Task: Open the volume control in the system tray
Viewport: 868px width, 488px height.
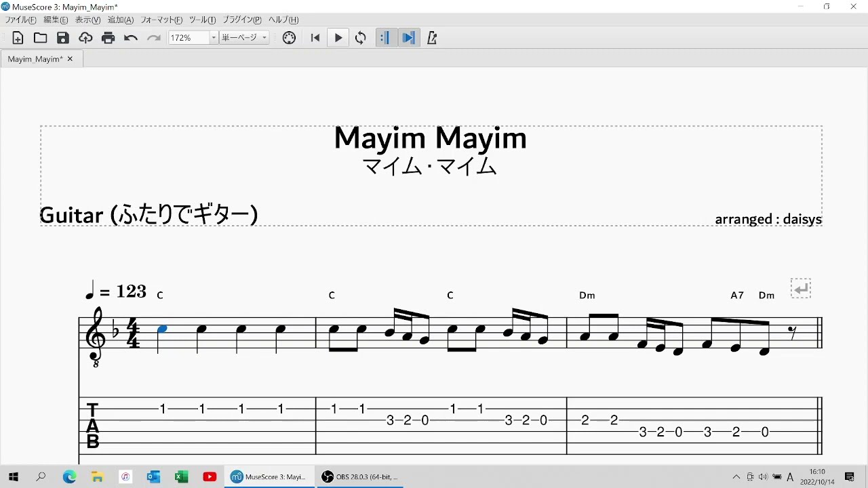Action: 763,477
